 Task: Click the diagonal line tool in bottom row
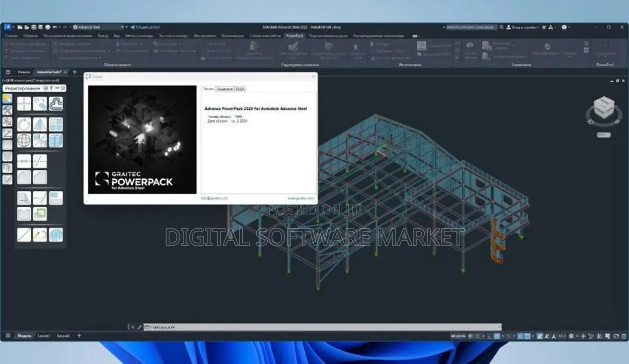click(x=24, y=235)
